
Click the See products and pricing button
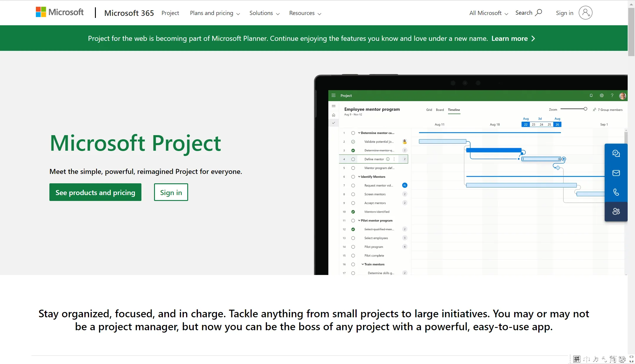[x=95, y=192]
